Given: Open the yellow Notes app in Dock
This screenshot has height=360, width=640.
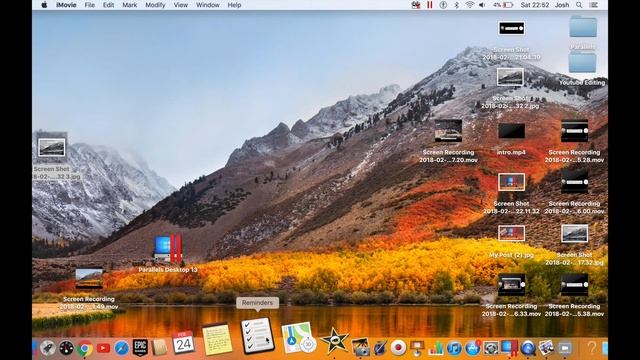Looking at the screenshot, I should [x=217, y=339].
